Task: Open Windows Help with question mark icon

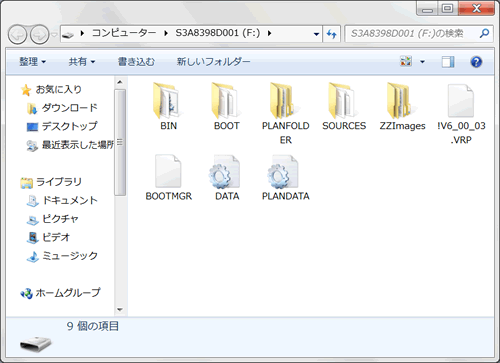Action: (476, 62)
